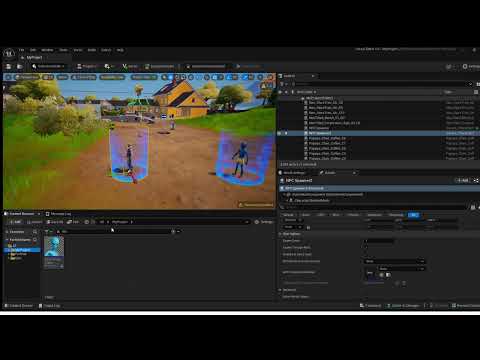The height and width of the screenshot is (360, 480).
Task: Click Revision Control in the status bar
Action: click(466, 306)
